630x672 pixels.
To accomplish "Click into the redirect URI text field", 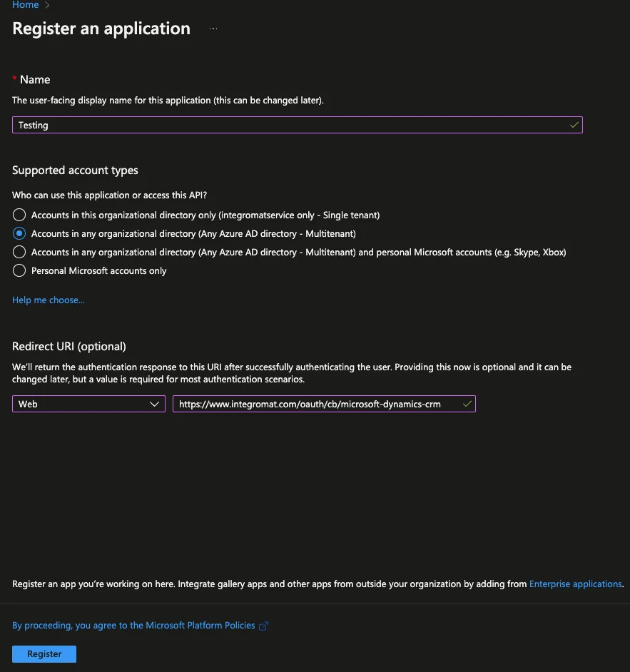I will [x=324, y=404].
